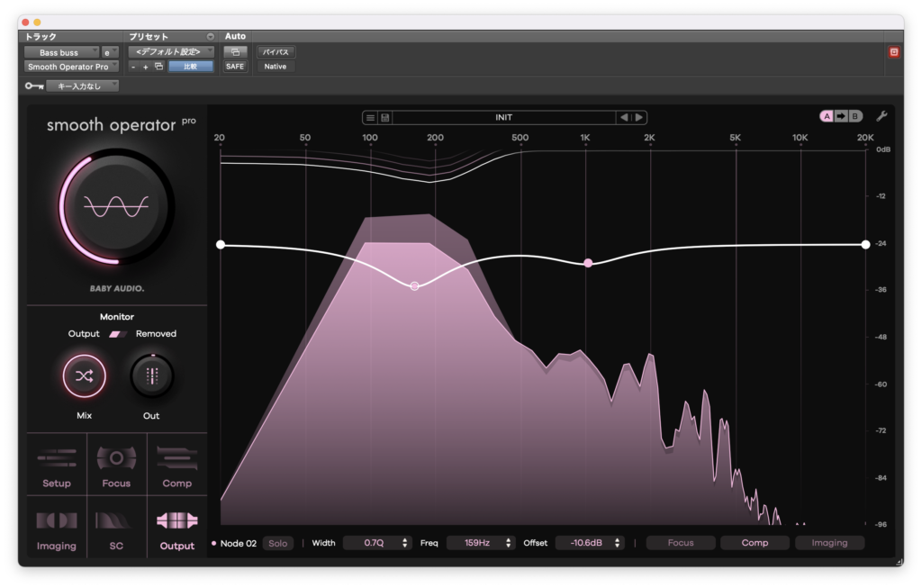The image size is (922, 588).
Task: Open the キー入力なし key input dropdown
Action: point(83,86)
